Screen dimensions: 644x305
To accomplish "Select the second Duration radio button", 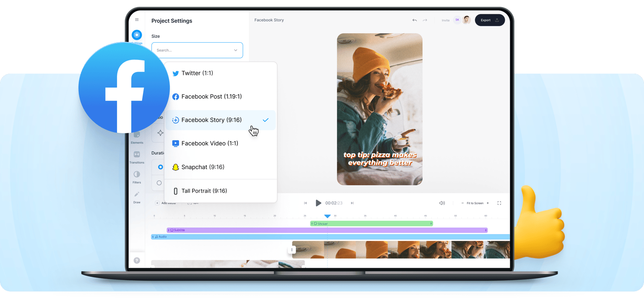I will click(x=159, y=183).
